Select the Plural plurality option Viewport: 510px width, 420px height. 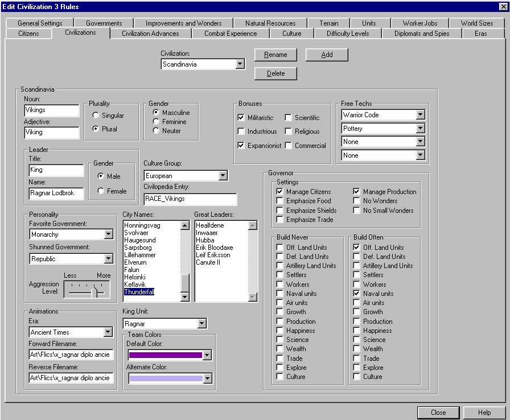click(x=95, y=129)
